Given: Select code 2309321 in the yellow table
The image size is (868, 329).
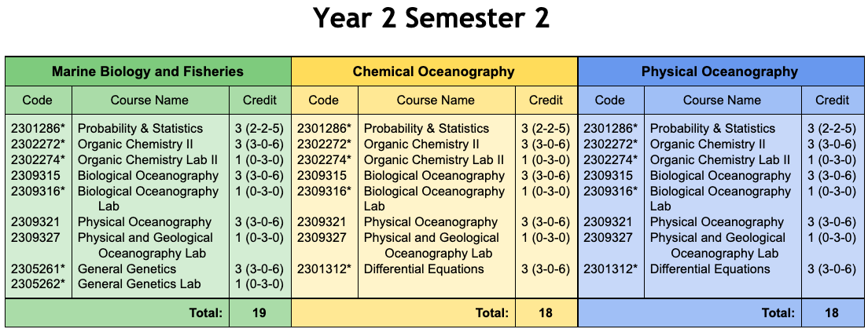Looking at the screenshot, I should 322,222.
